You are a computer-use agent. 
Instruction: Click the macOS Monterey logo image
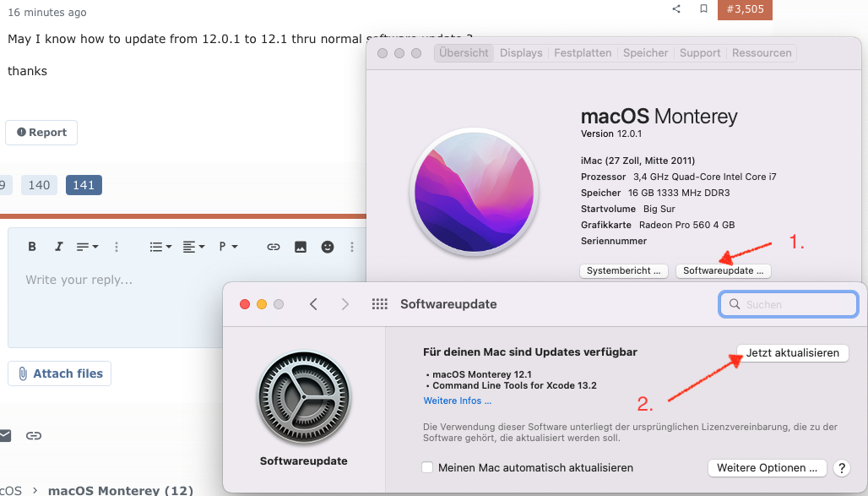click(x=475, y=192)
